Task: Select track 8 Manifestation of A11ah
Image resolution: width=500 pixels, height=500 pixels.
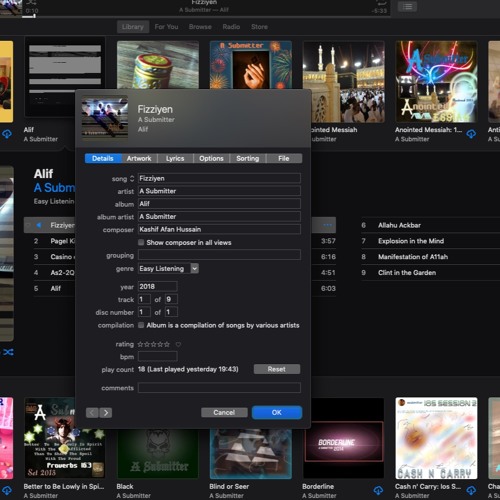Action: (430, 257)
